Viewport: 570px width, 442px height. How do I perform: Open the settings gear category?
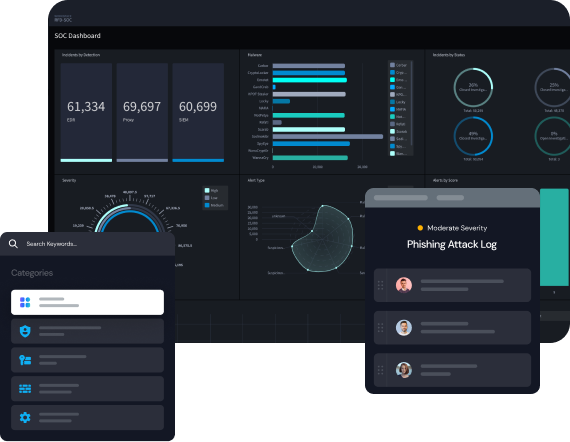pyautogui.click(x=25, y=417)
